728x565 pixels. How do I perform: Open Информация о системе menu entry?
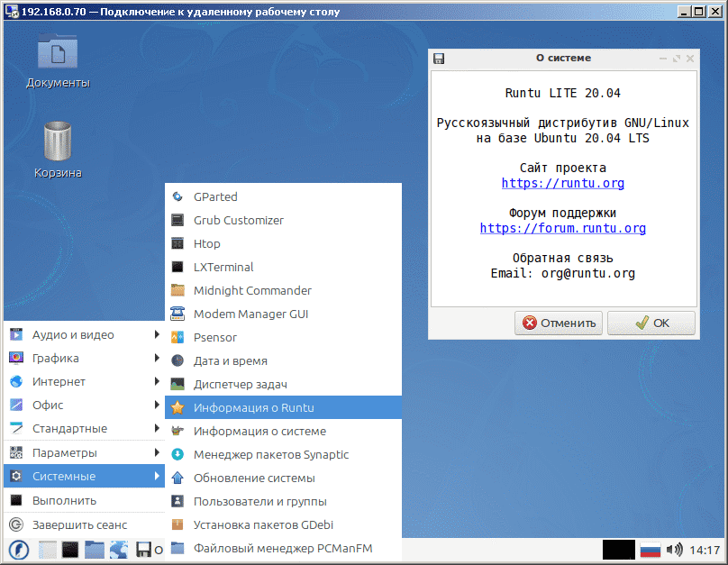click(283, 432)
